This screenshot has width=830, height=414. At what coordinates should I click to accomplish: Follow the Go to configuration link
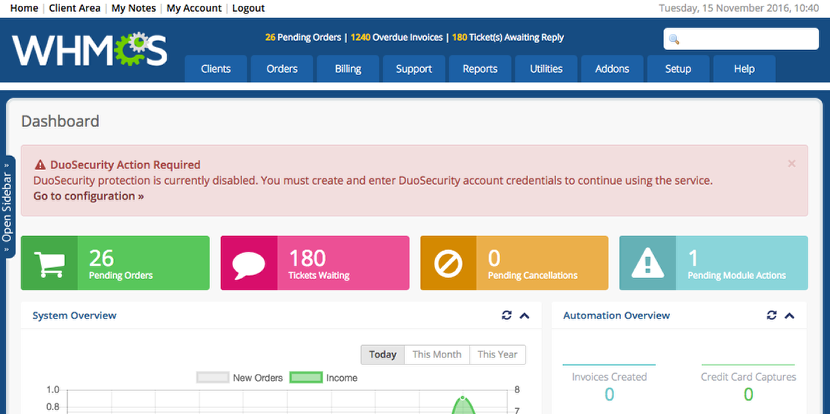[x=88, y=196]
